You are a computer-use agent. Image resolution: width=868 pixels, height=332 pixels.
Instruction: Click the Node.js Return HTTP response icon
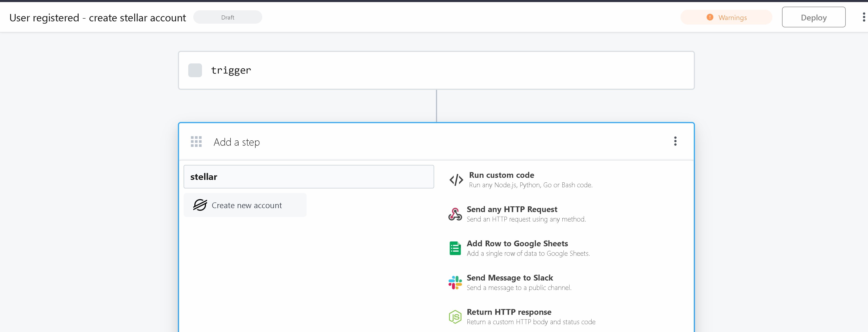pos(455,317)
